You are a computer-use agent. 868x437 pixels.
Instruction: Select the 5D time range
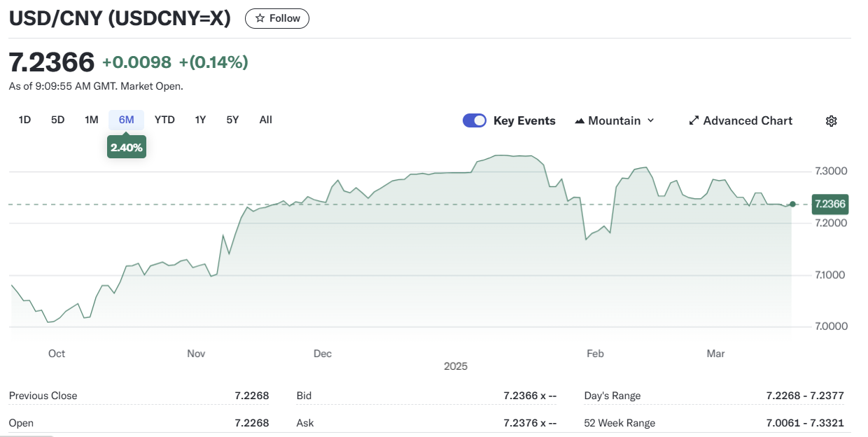(x=57, y=120)
